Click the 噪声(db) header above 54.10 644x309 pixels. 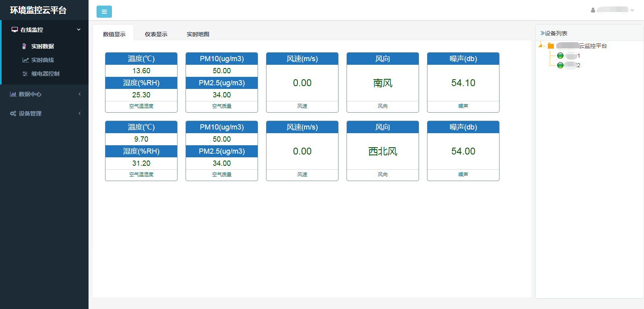point(463,59)
